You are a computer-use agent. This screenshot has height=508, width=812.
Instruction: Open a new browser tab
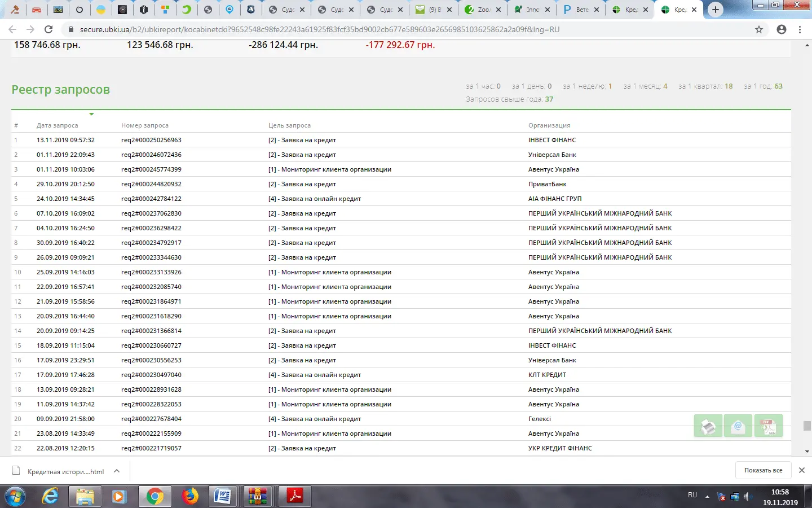pyautogui.click(x=715, y=10)
